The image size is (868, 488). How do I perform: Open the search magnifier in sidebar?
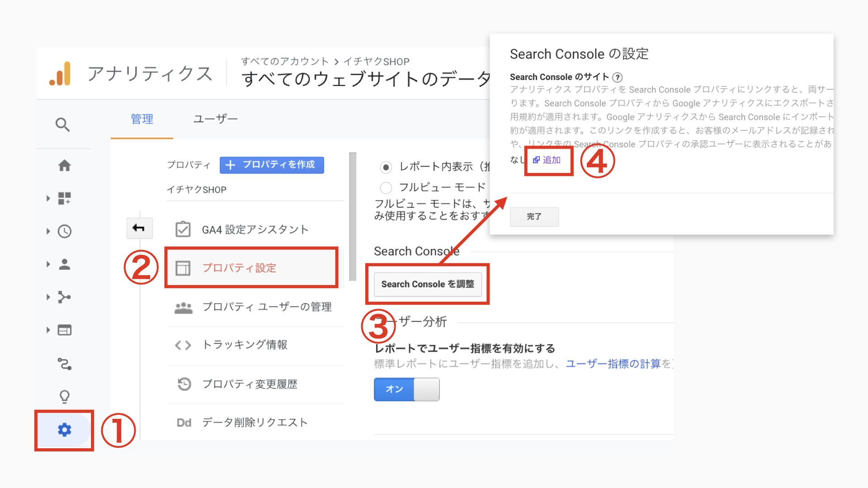pyautogui.click(x=63, y=124)
